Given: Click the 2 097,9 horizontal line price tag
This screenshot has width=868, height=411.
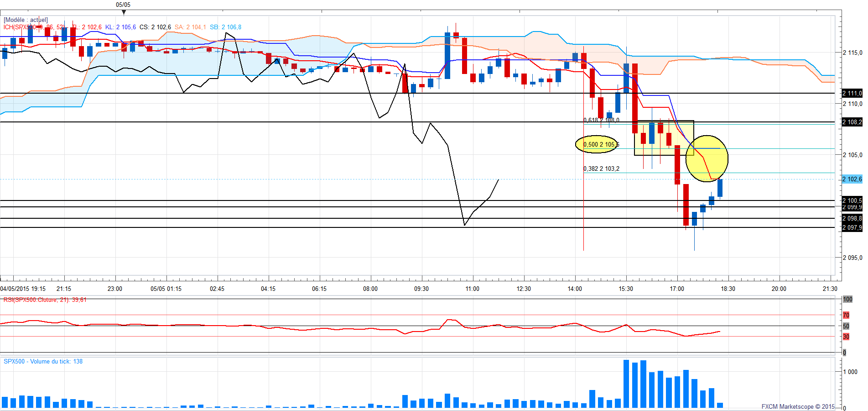Looking at the screenshot, I should point(852,227).
